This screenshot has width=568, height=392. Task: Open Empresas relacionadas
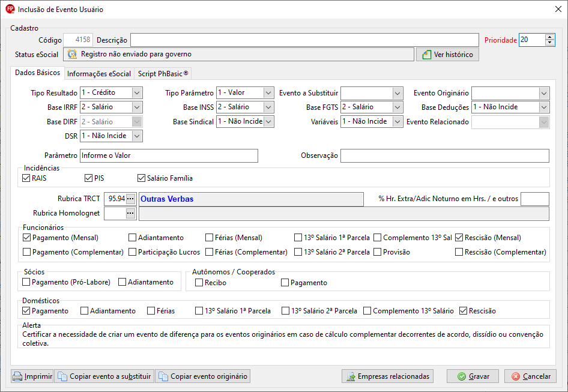[x=388, y=376]
